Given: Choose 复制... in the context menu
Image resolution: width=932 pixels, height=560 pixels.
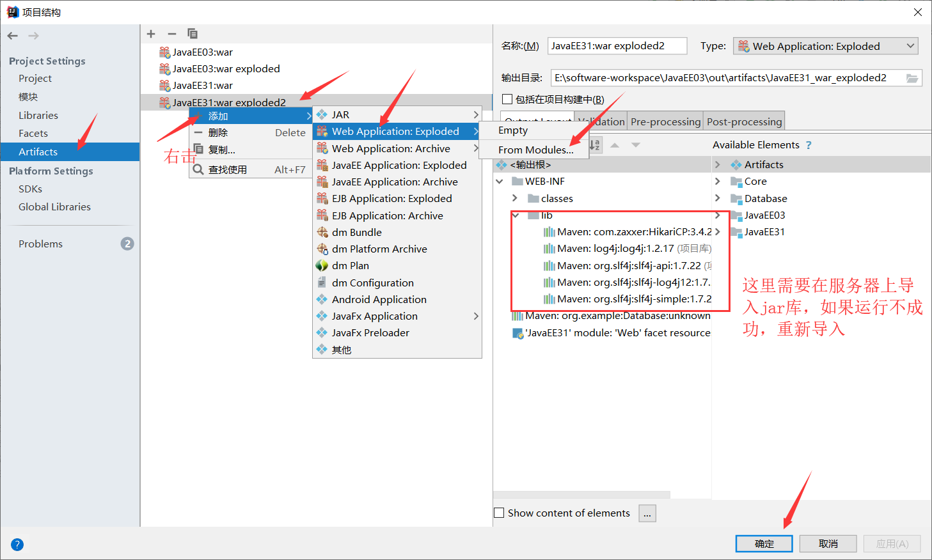Looking at the screenshot, I should coord(251,150).
